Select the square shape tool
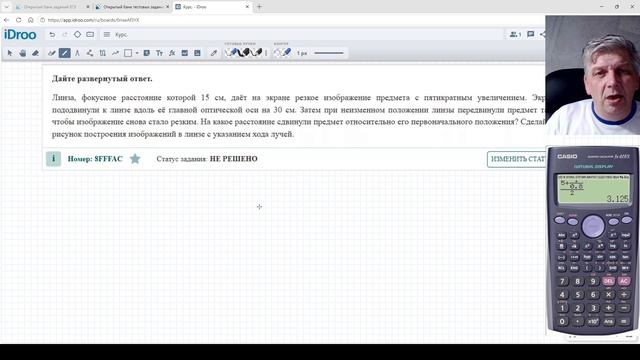 click(128, 53)
